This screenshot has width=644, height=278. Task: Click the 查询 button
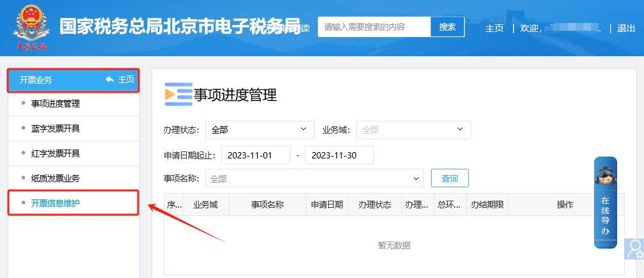[450, 178]
